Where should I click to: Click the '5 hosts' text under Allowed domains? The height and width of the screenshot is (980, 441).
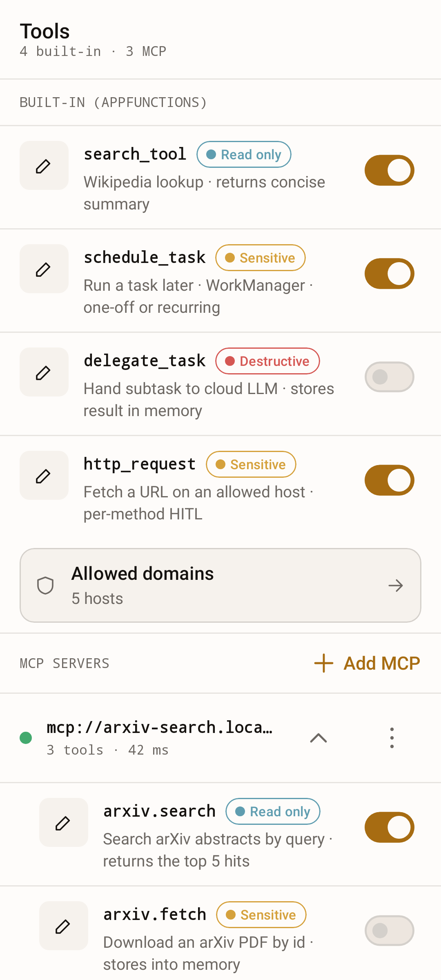click(97, 599)
